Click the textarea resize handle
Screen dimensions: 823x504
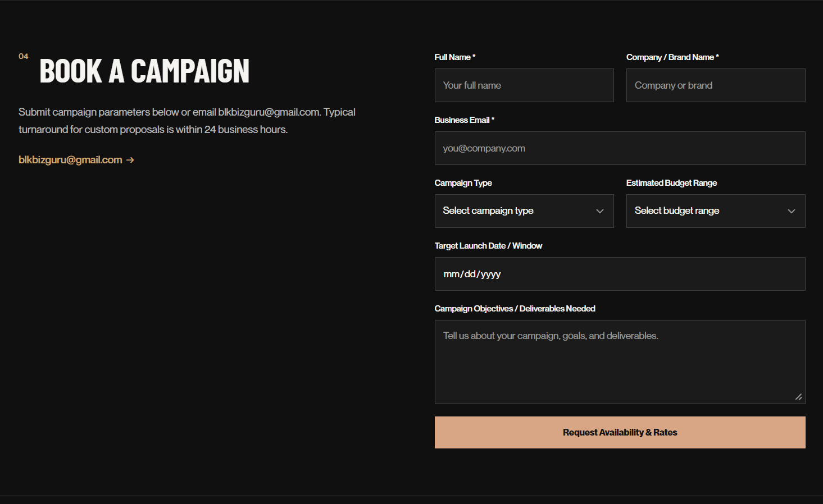pos(798,397)
